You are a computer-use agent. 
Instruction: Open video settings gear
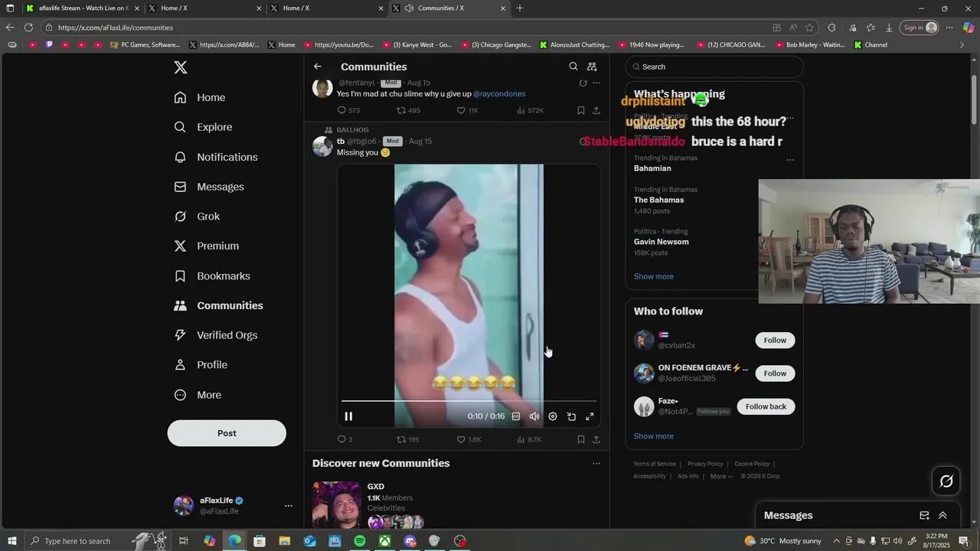[x=553, y=416]
